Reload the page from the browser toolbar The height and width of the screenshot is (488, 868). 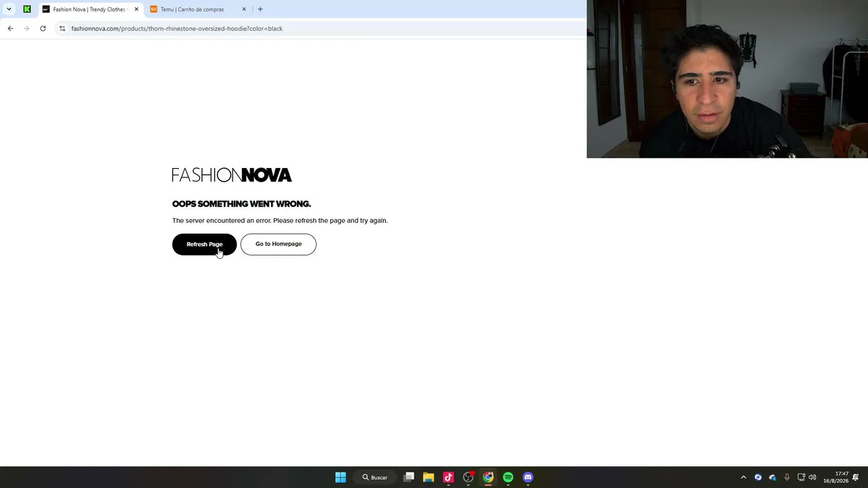[43, 28]
